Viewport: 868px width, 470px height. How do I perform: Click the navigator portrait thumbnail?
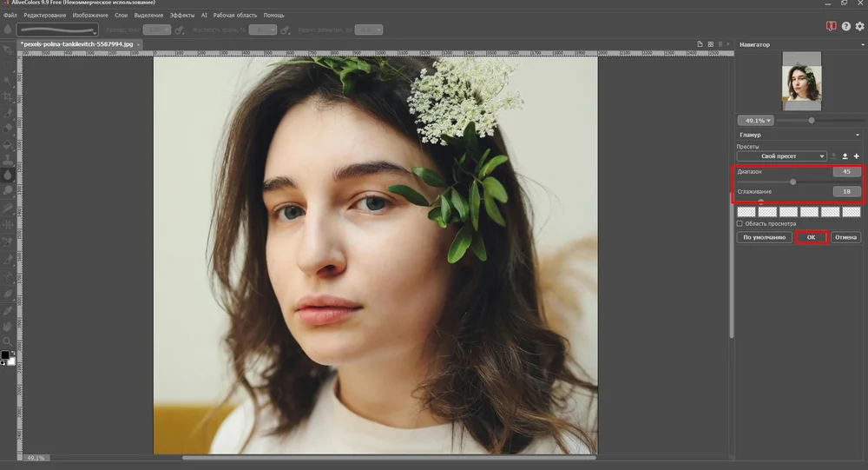click(x=801, y=82)
